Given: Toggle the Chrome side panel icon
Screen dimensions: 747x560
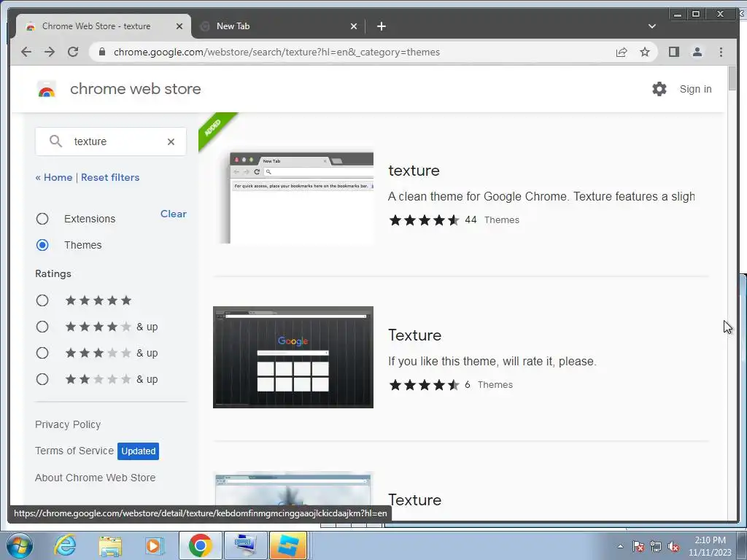Looking at the screenshot, I should (673, 52).
